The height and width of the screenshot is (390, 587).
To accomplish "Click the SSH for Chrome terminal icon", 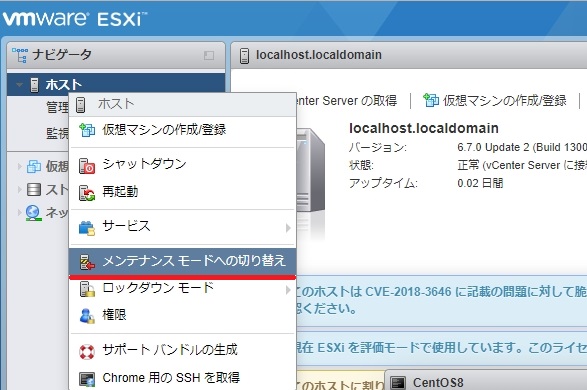I will [87, 379].
